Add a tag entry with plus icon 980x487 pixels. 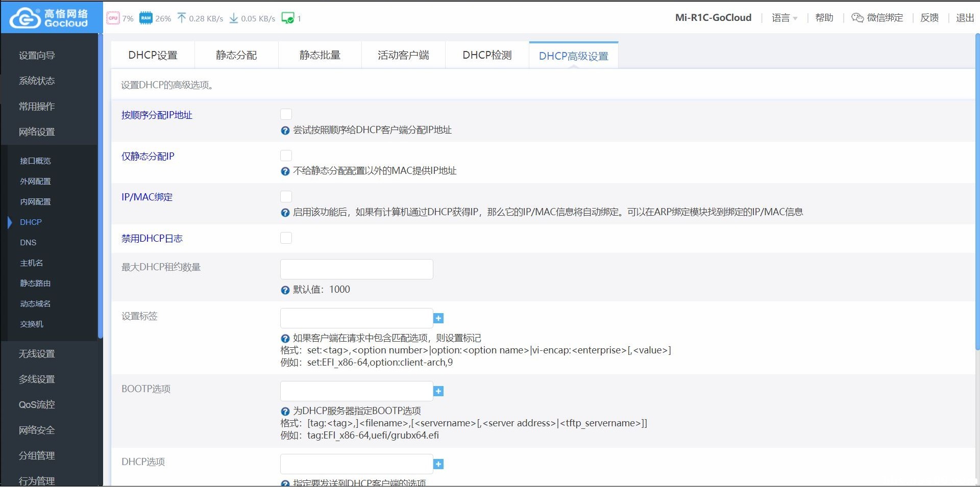tap(438, 318)
